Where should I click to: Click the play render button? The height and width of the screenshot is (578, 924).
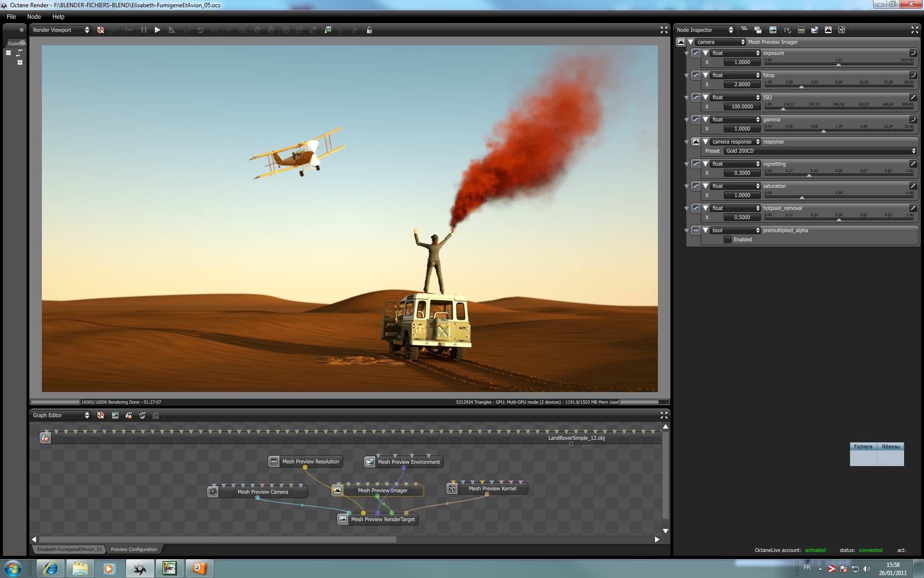pos(157,30)
